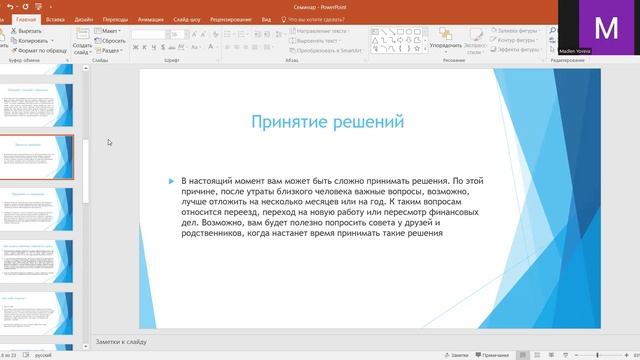The height and width of the screenshot is (360, 640).
Task: Open the Переходы ribbon tab
Action: coord(115,19)
